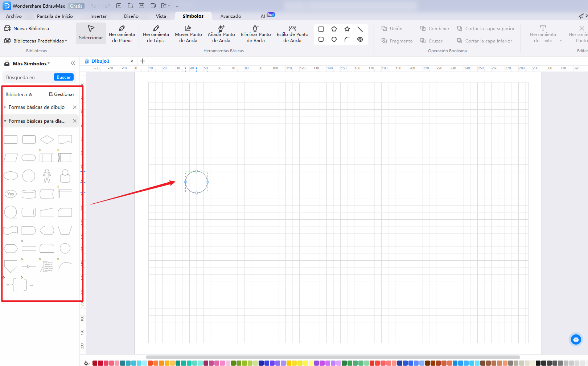The image size is (588, 366).
Task: Pick the star shape drawing tool
Action: click(347, 28)
